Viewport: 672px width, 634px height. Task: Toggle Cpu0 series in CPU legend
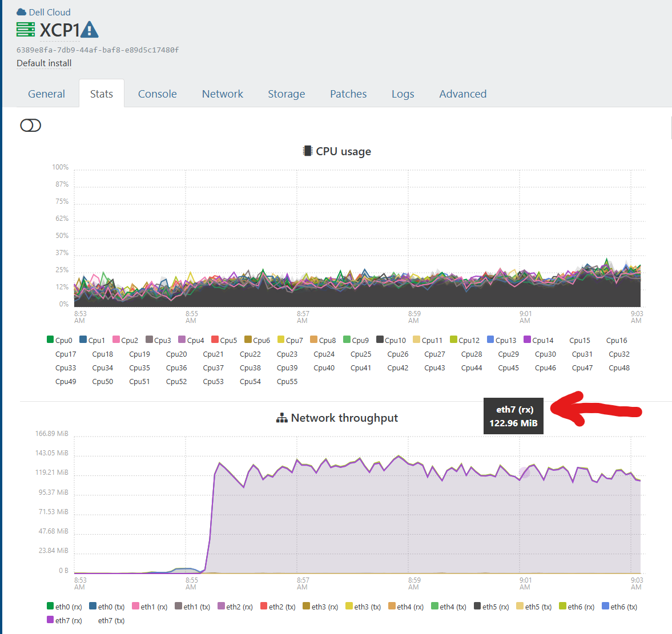(x=59, y=340)
